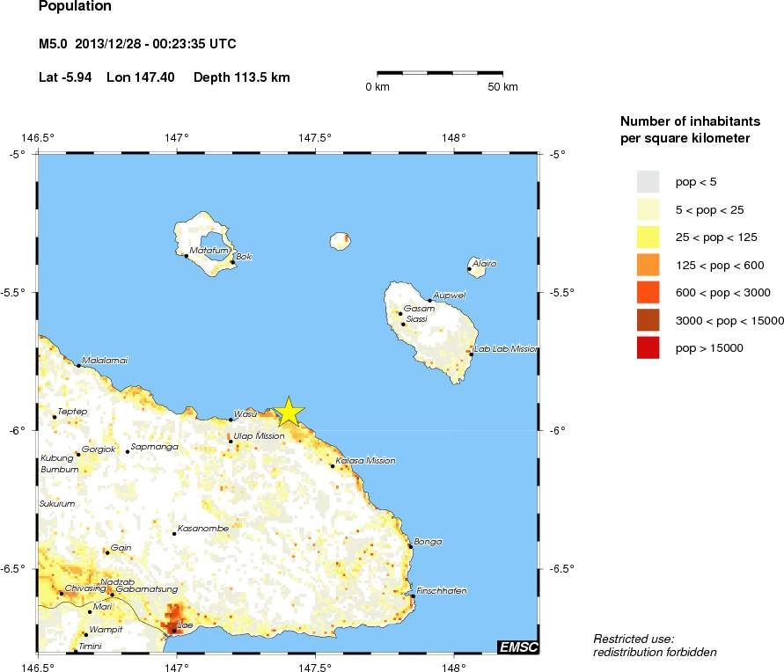Click the Matafum marker on the island
784x672 pixels.
(186, 256)
